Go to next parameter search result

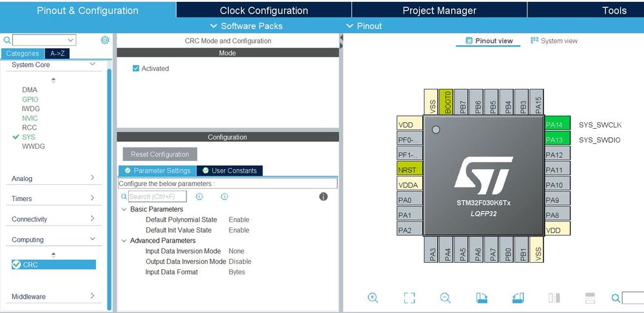pyautogui.click(x=224, y=196)
